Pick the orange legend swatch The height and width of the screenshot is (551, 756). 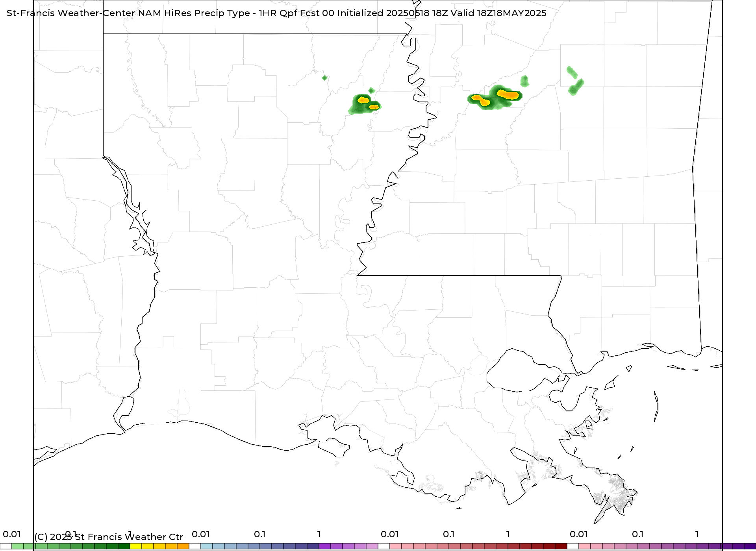tap(183, 546)
